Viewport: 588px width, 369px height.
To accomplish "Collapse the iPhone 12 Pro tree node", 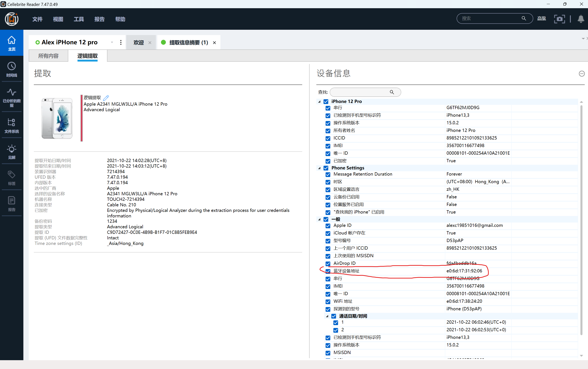I will 319,102.
